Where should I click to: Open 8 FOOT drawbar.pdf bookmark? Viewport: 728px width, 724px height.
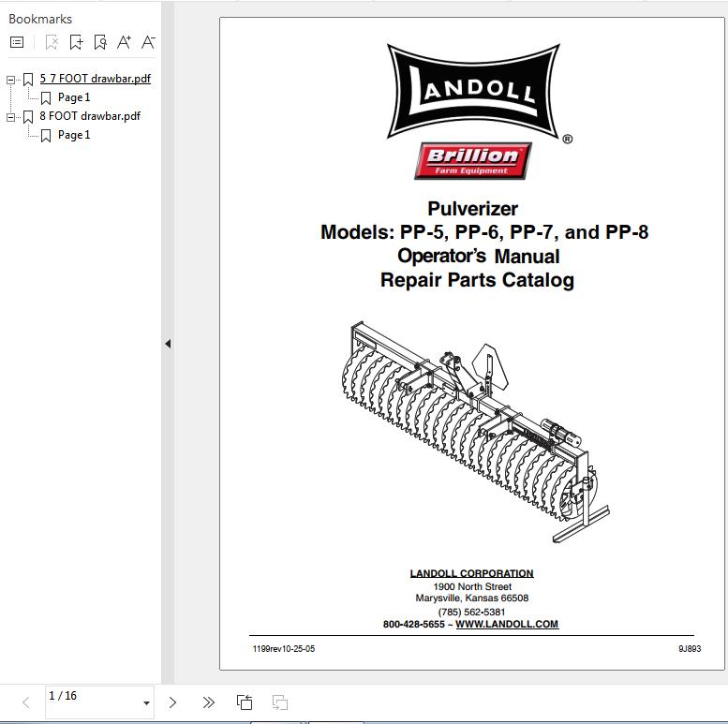[90, 116]
